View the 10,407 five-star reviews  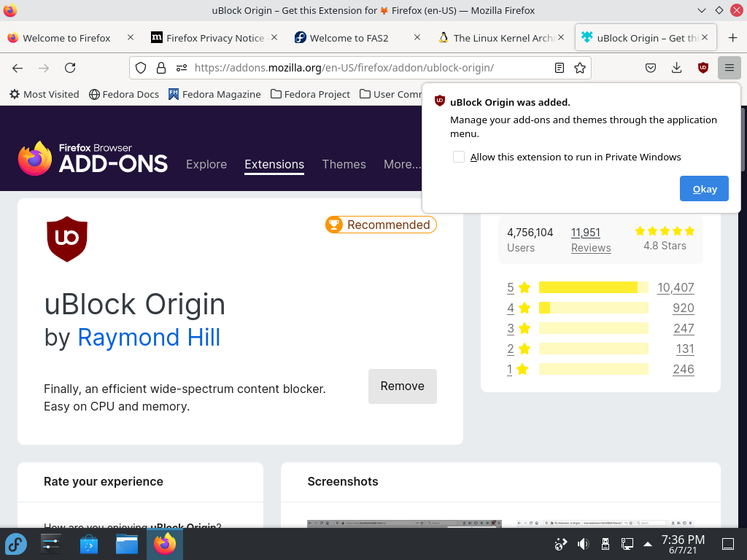pos(676,287)
